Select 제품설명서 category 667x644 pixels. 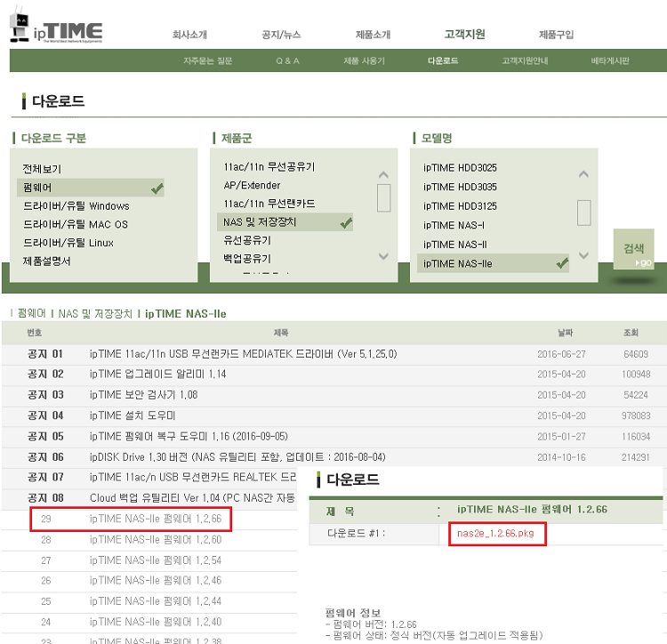point(46,262)
